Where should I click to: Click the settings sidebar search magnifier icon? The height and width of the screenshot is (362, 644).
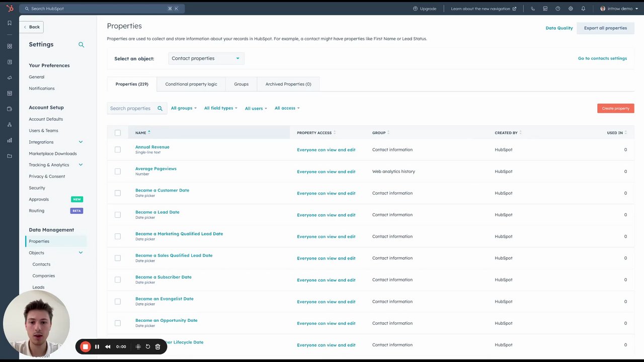81,45
